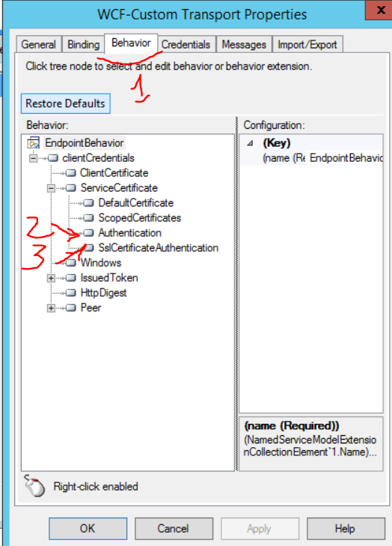Open the General tab
392x546 pixels.
pos(39,45)
